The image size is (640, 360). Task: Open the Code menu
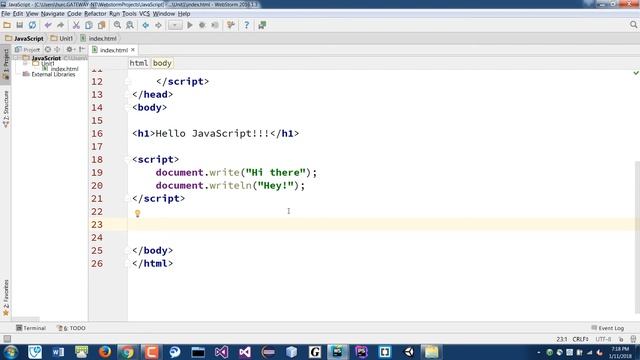click(x=74, y=14)
